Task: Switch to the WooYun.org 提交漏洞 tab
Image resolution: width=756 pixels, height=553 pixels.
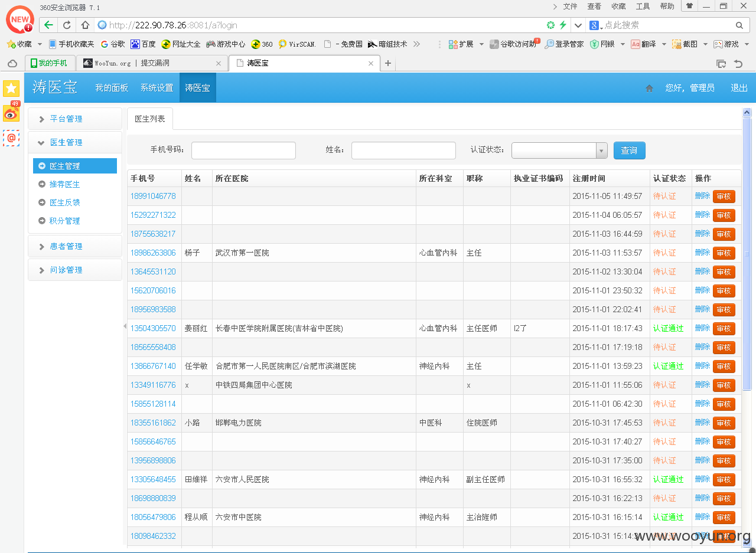Action: 152,63
